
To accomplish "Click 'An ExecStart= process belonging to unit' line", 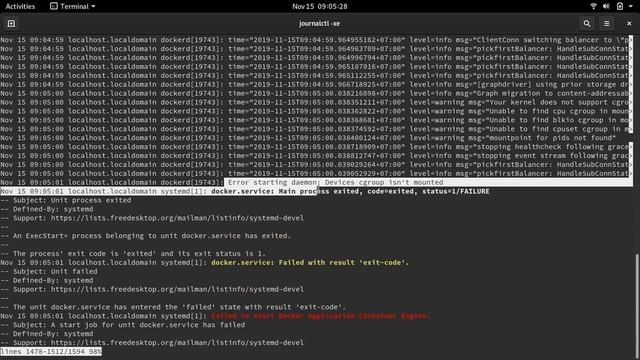I will point(146,236).
